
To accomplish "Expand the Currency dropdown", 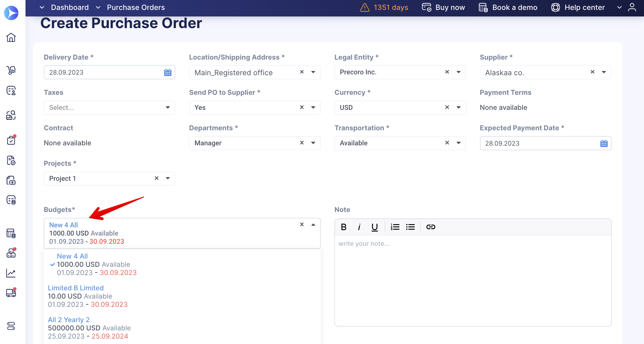I will point(459,107).
